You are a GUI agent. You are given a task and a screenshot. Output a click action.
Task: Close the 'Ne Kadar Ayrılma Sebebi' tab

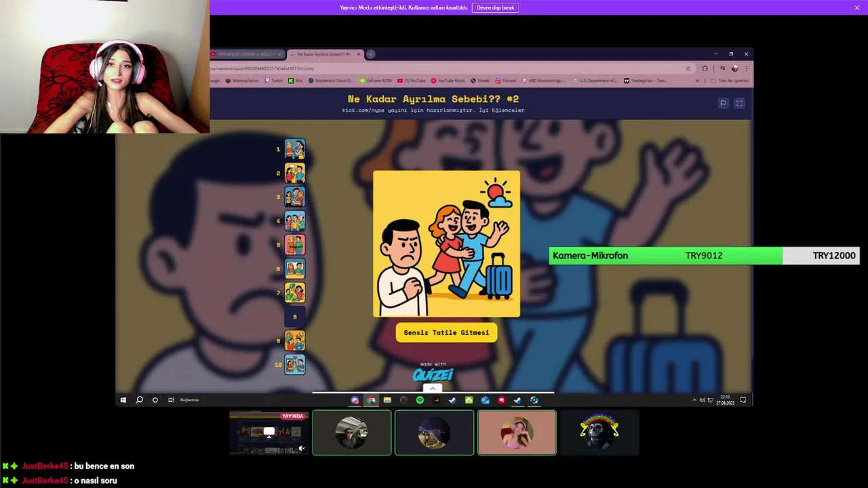tap(359, 54)
